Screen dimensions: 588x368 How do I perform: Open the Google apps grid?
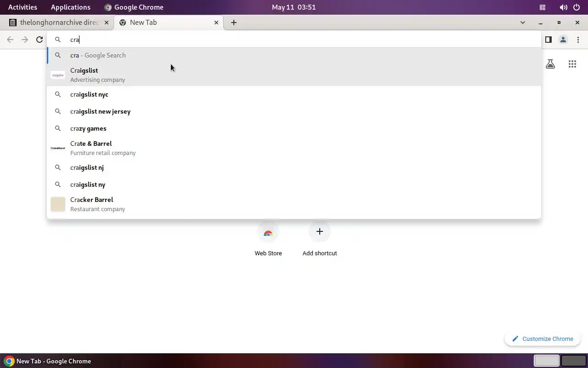[572, 64]
